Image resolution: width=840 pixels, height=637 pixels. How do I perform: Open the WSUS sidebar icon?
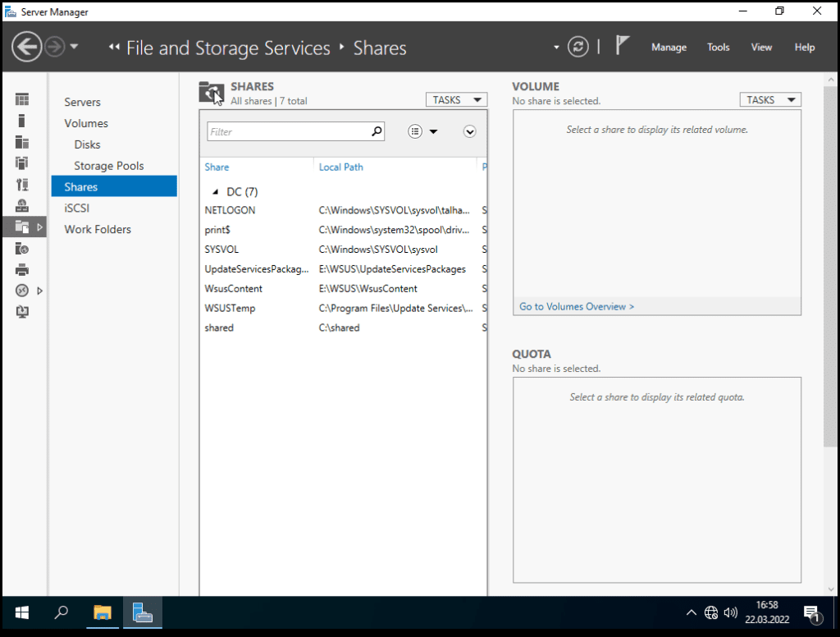coord(22,312)
